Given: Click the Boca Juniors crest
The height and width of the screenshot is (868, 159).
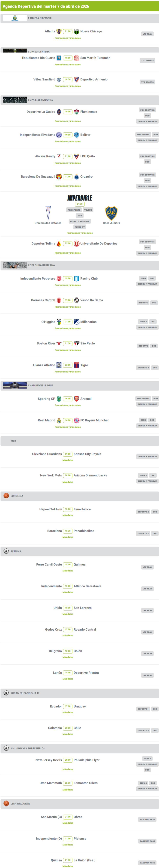Looking at the screenshot, I should tap(111, 213).
